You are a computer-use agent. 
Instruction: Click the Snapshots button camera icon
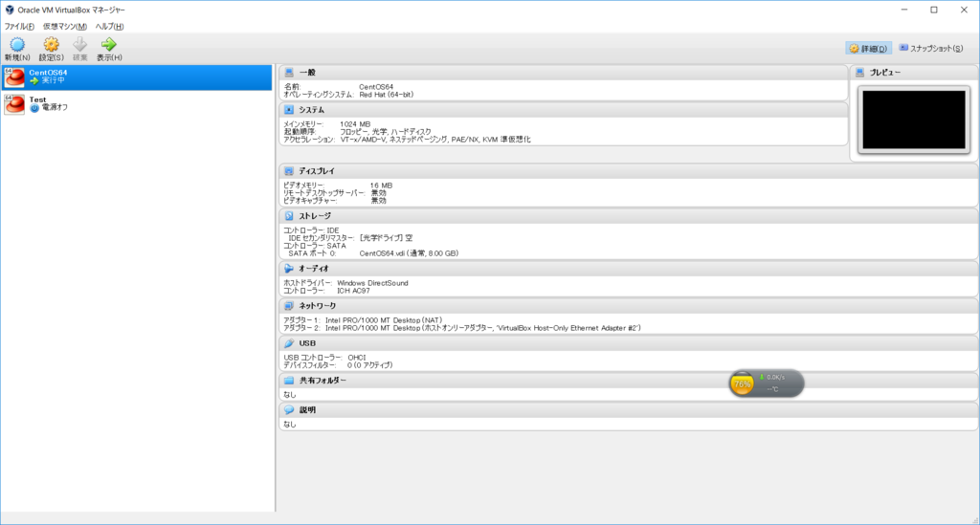click(x=903, y=48)
